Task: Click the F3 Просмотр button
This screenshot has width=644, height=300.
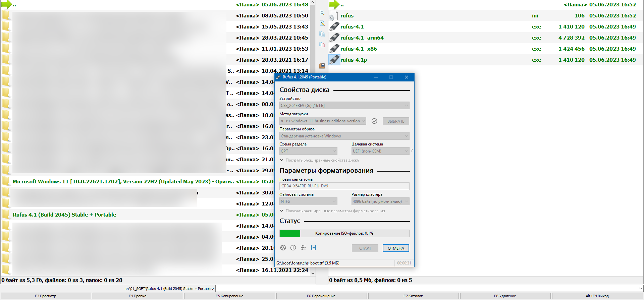Action: pyautogui.click(x=46, y=296)
